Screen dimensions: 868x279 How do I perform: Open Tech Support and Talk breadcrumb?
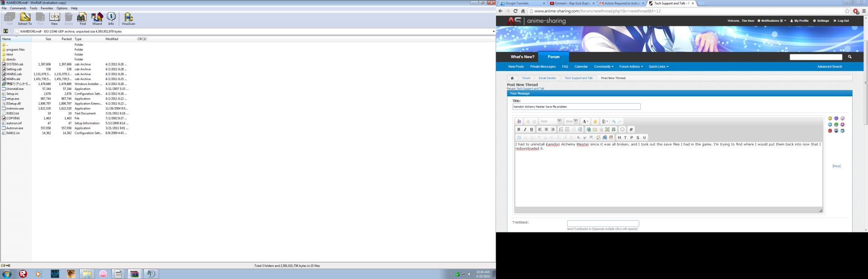point(578,78)
